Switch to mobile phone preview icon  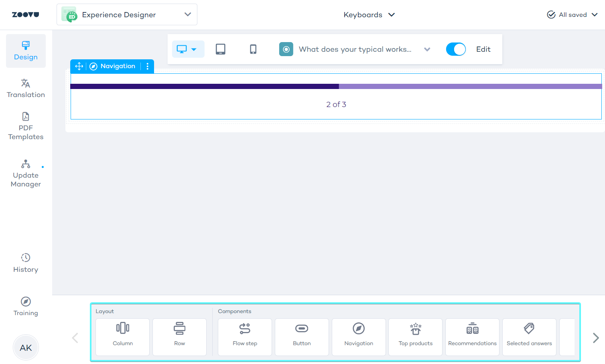pyautogui.click(x=253, y=49)
